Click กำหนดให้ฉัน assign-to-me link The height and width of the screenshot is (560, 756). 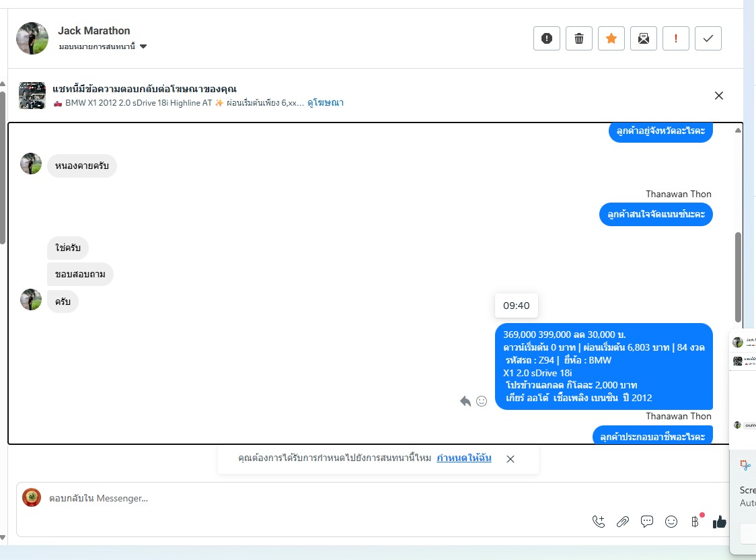pos(464,458)
